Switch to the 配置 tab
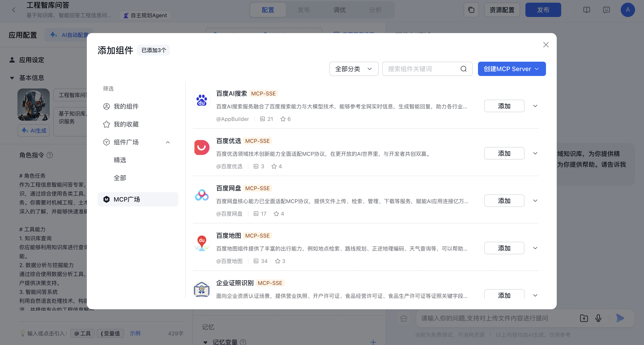 point(268,10)
